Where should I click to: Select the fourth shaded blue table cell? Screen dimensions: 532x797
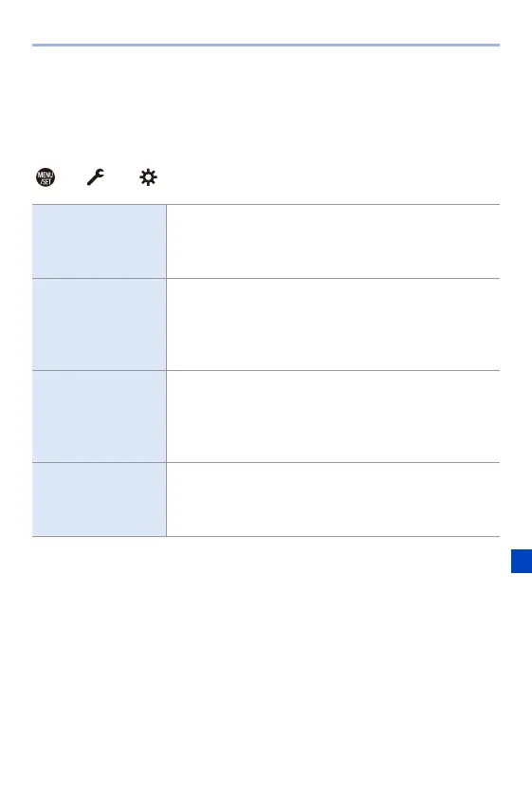click(x=99, y=499)
